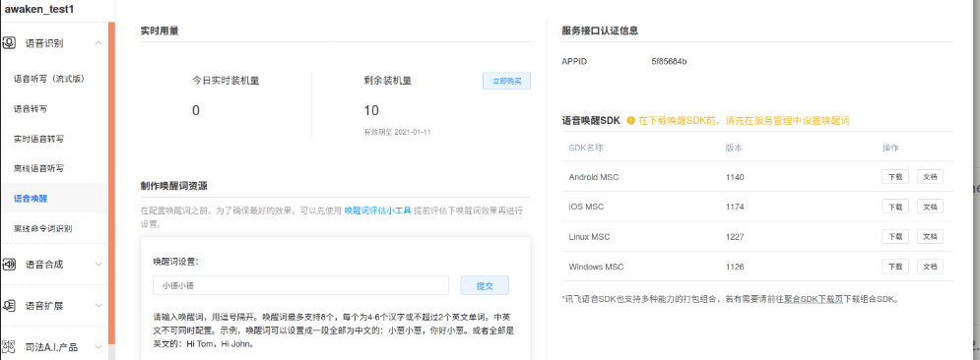Image resolution: width=980 pixels, height=360 pixels.
Task: Open 语音转写 menu item
Action: [31, 108]
